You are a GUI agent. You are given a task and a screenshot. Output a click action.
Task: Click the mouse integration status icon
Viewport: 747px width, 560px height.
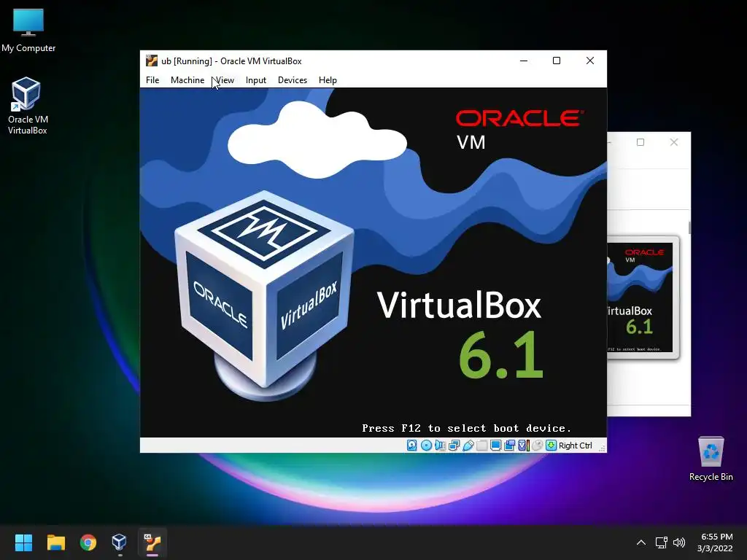pyautogui.click(x=537, y=446)
